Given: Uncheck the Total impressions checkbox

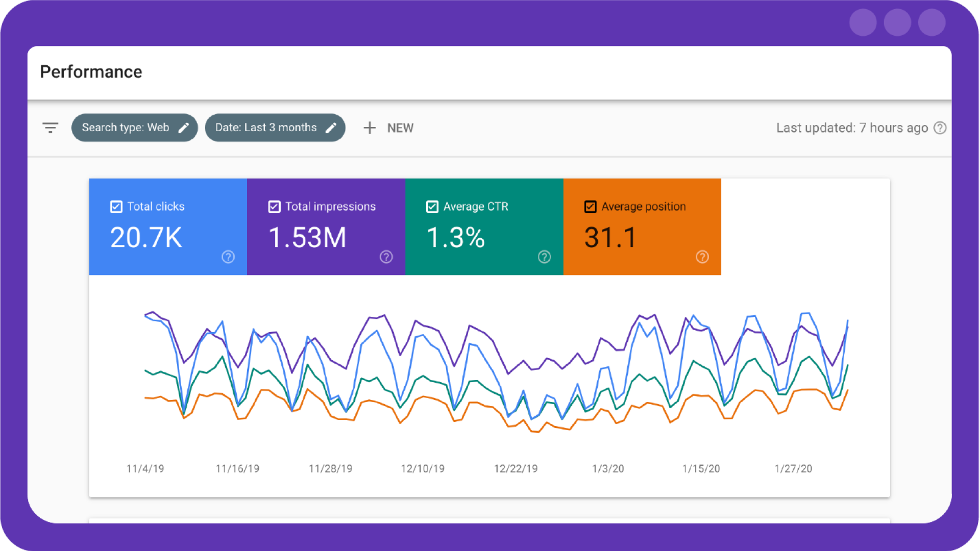Looking at the screenshot, I should coord(274,206).
